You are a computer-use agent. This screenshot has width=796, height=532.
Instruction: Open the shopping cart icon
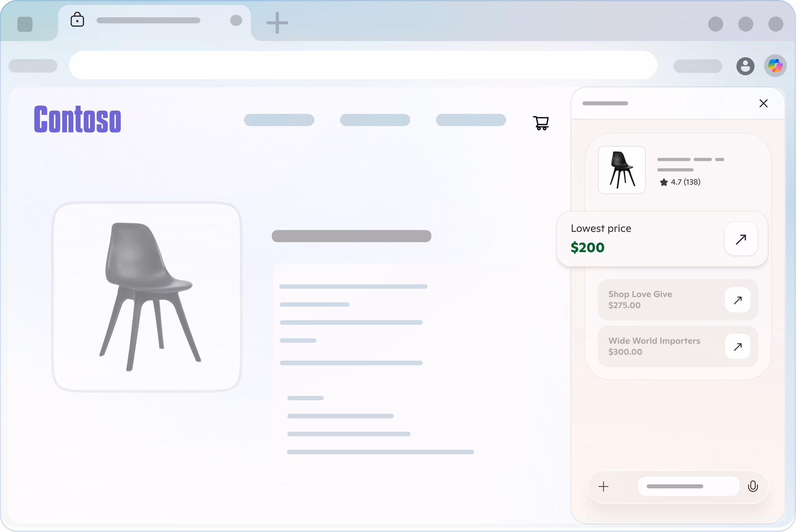541,123
